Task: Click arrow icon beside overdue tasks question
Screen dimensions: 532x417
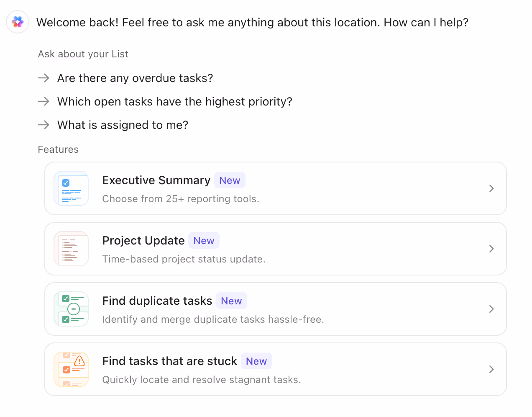Action: click(x=43, y=78)
